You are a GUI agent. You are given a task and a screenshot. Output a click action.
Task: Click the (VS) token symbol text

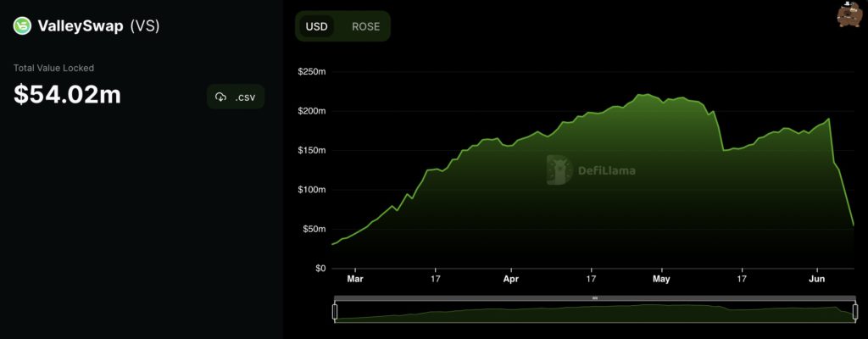144,26
